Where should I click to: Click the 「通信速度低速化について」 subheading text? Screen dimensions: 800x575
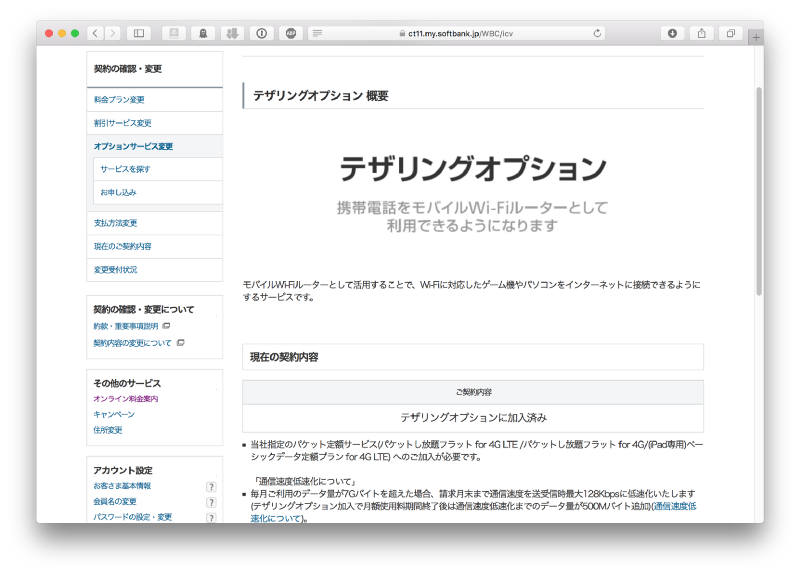tap(306, 481)
